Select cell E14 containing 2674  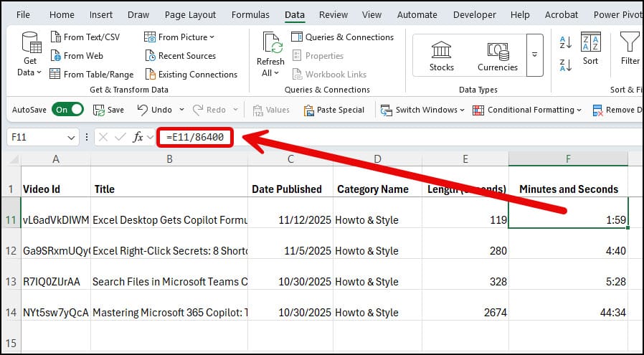pyautogui.click(x=465, y=312)
